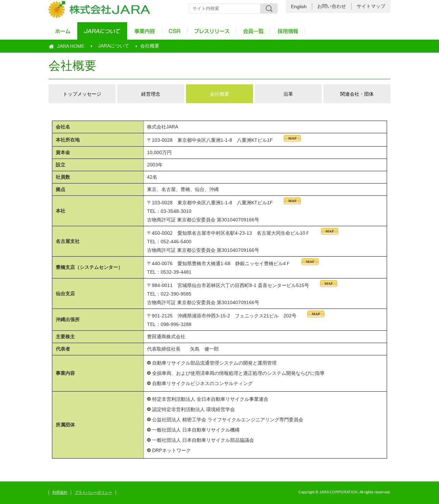Open お問い合わせ contact link
This screenshot has height=504, width=439.
click(x=332, y=6)
